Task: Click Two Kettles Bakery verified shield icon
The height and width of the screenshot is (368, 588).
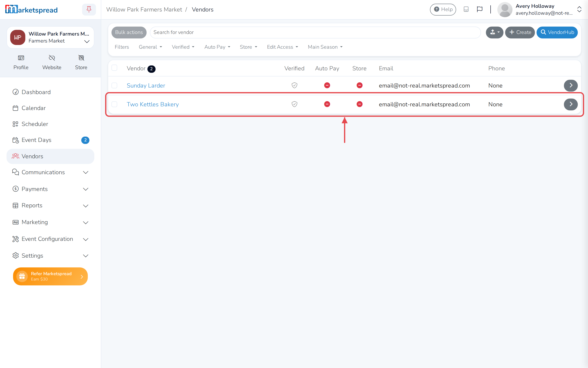Action: (x=294, y=104)
